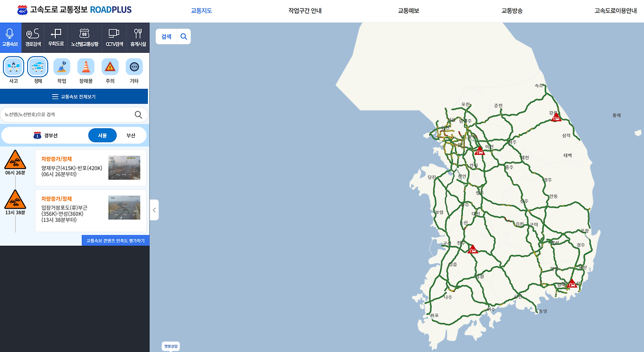Open the 양재부근(415K)-반포(420K) congestion entry
The image size is (644, 352).
pyautogui.click(x=91, y=167)
